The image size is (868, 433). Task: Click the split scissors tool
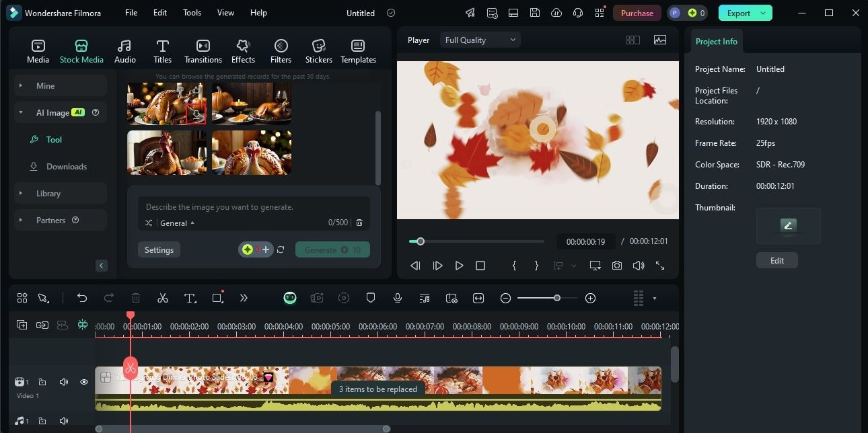point(163,298)
